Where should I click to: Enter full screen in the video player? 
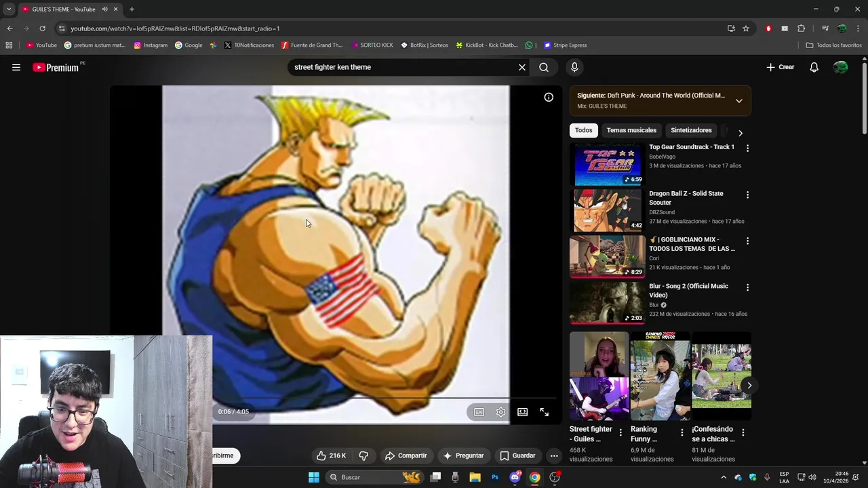544,412
